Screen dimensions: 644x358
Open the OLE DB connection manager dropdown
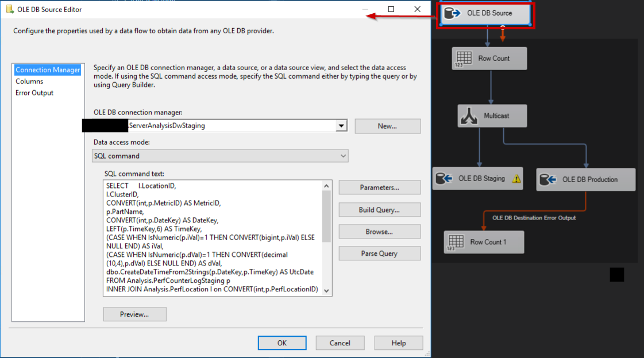(341, 125)
